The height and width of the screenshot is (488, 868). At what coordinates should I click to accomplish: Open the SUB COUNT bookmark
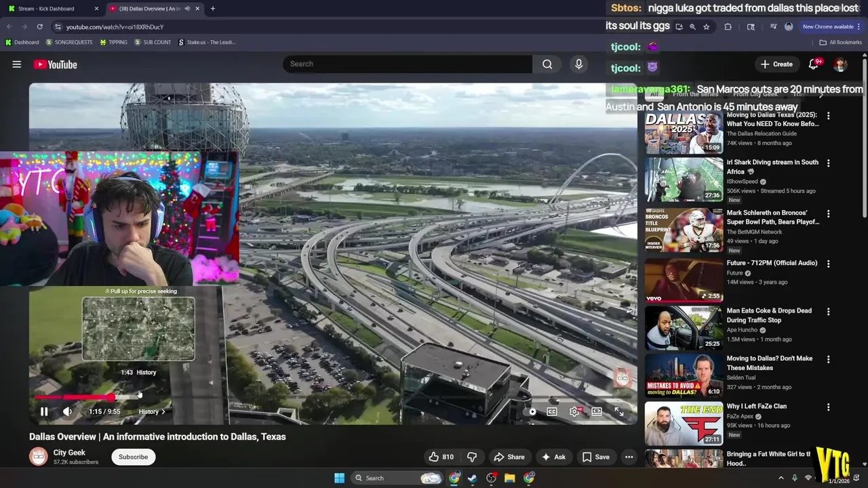153,42
